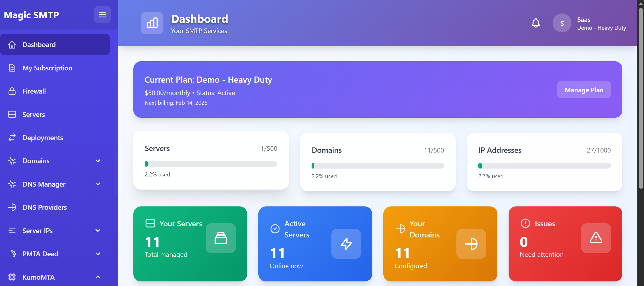Click 'Total managed' on Your Servers card
Image resolution: width=644 pixels, height=286 pixels.
(x=166, y=254)
